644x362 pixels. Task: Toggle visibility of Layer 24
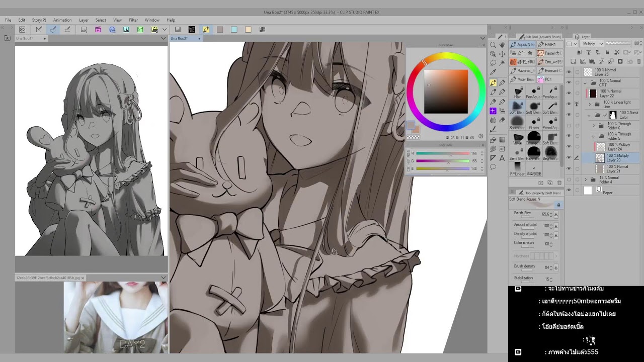tap(569, 147)
